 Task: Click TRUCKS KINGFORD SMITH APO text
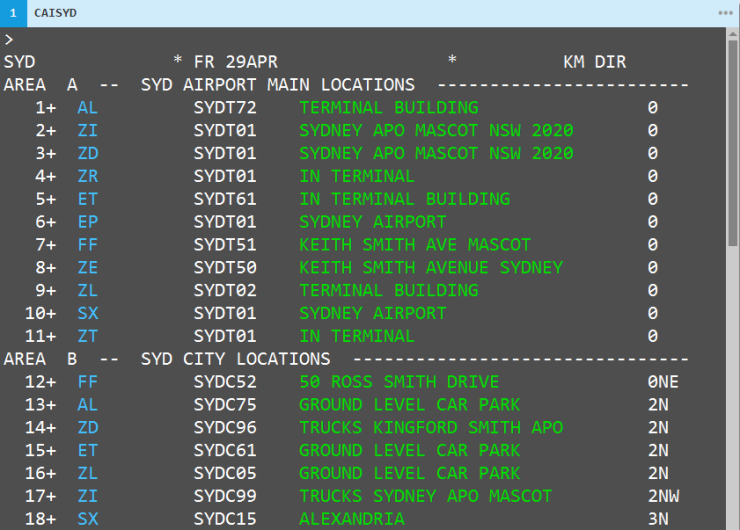pos(431,428)
